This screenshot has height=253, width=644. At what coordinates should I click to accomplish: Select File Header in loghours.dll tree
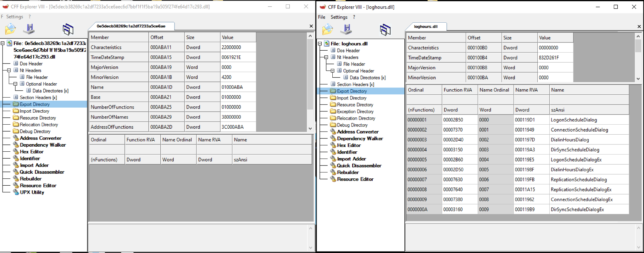[x=354, y=64]
